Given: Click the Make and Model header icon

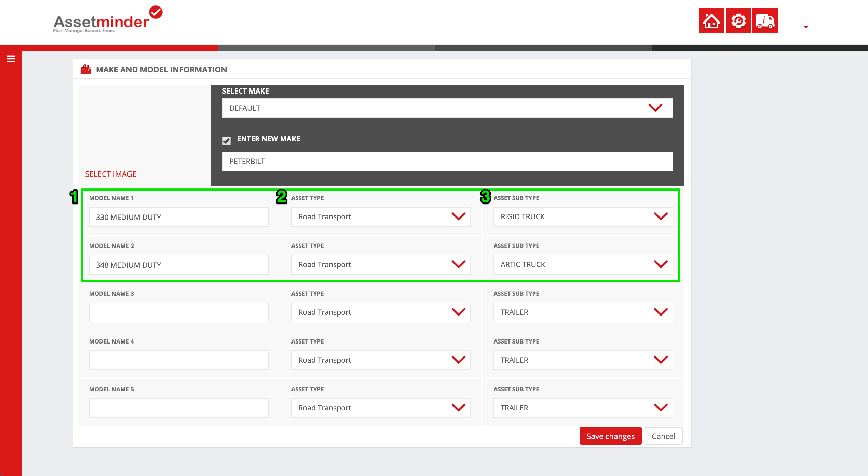Looking at the screenshot, I should click(86, 69).
